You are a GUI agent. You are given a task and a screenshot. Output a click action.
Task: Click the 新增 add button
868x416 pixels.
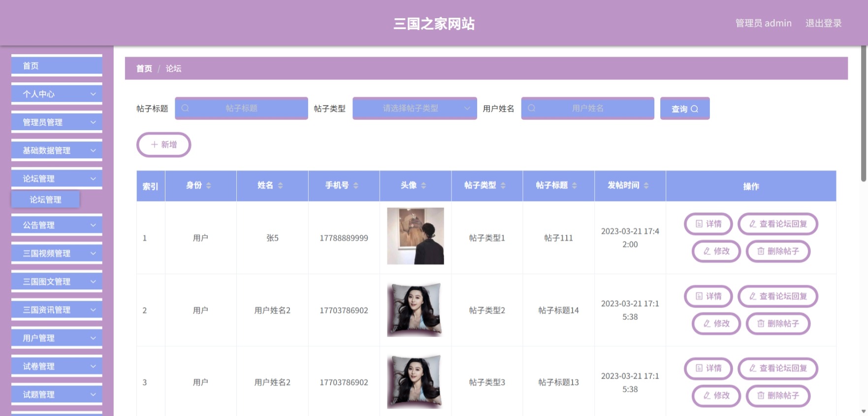[x=163, y=144]
